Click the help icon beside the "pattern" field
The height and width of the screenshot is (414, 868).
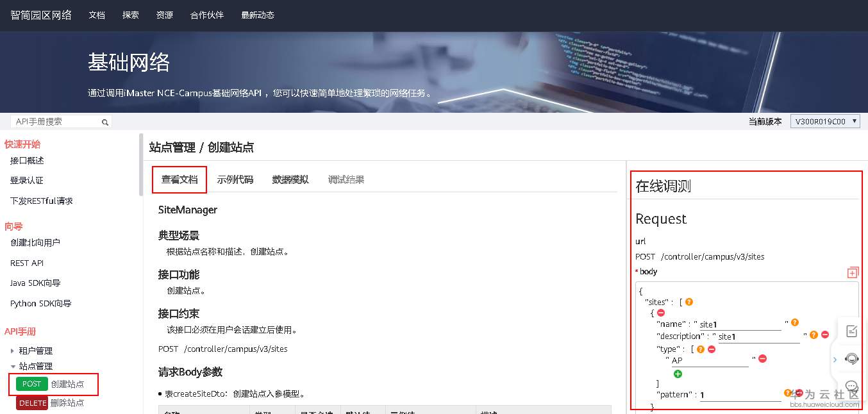(x=788, y=393)
